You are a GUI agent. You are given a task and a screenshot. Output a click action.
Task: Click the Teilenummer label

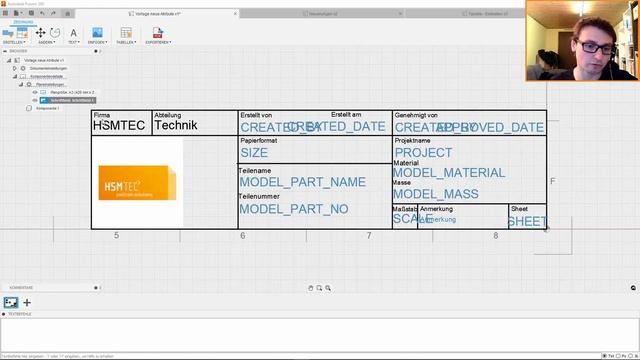coord(259,196)
